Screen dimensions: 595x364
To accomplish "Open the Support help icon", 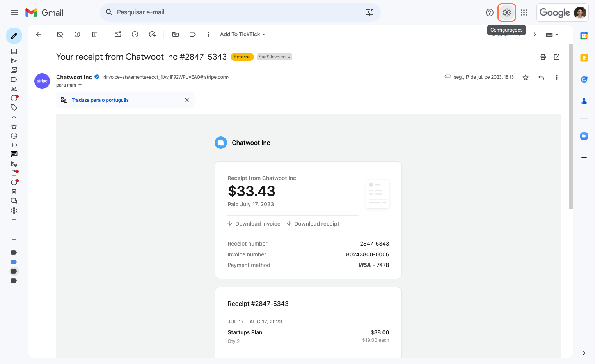I will [x=490, y=12].
